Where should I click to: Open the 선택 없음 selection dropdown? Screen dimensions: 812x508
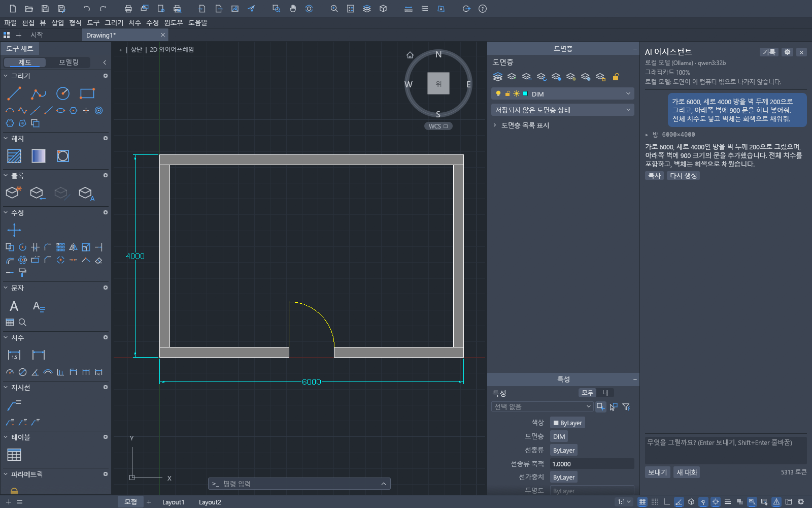[542, 406]
